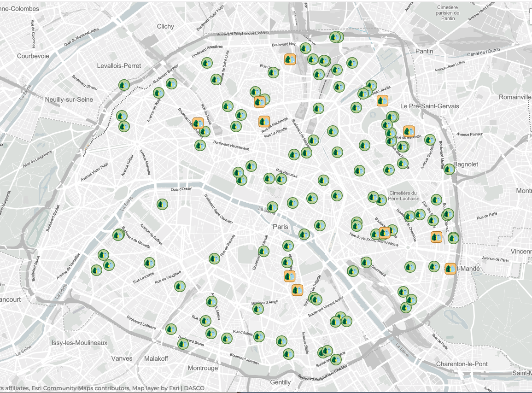
Task: Open the orange marker near Le Pré-Saint-Gervais
Action: (382, 100)
